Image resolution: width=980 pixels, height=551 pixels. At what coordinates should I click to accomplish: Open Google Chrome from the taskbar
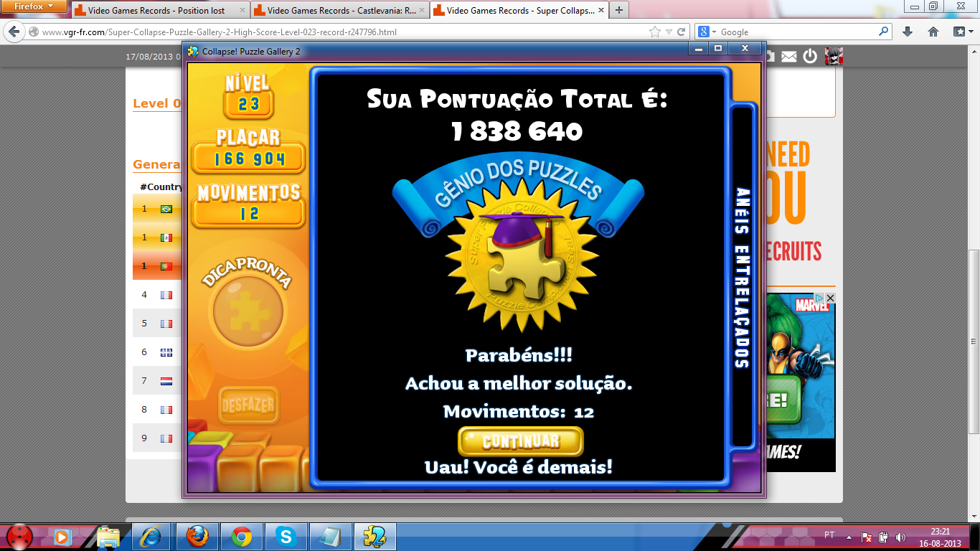(x=241, y=536)
